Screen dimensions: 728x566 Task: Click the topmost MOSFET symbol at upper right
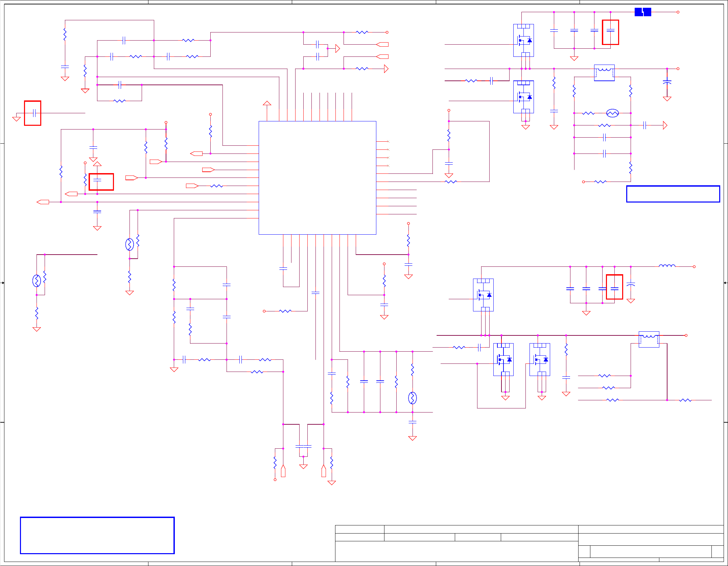523,40
